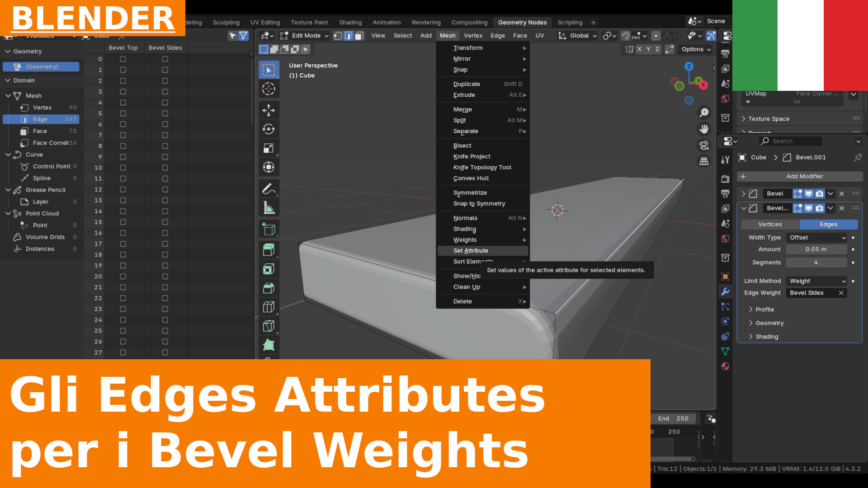Click the viewport pan hand icon
This screenshot has width=868, height=488.
tap(704, 129)
